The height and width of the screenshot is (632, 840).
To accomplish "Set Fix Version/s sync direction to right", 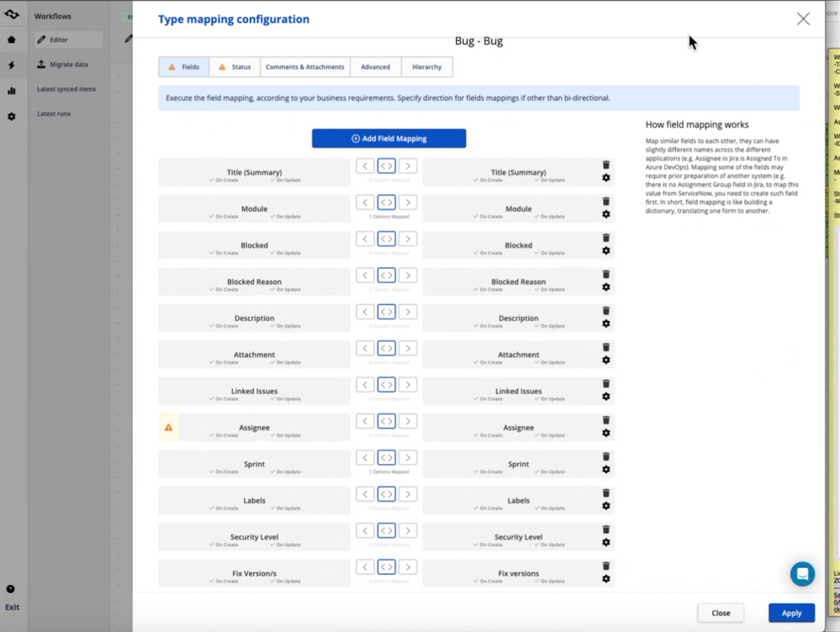I will pyautogui.click(x=408, y=566).
